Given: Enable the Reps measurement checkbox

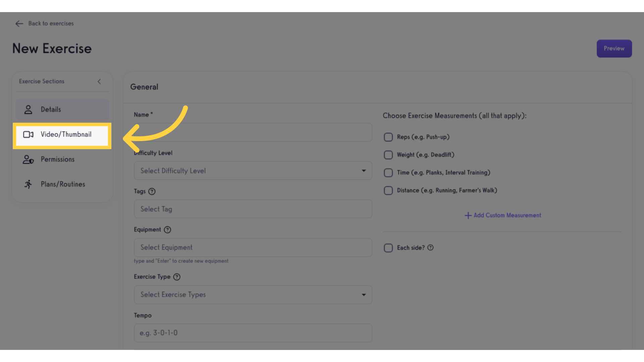Looking at the screenshot, I should 388,137.
